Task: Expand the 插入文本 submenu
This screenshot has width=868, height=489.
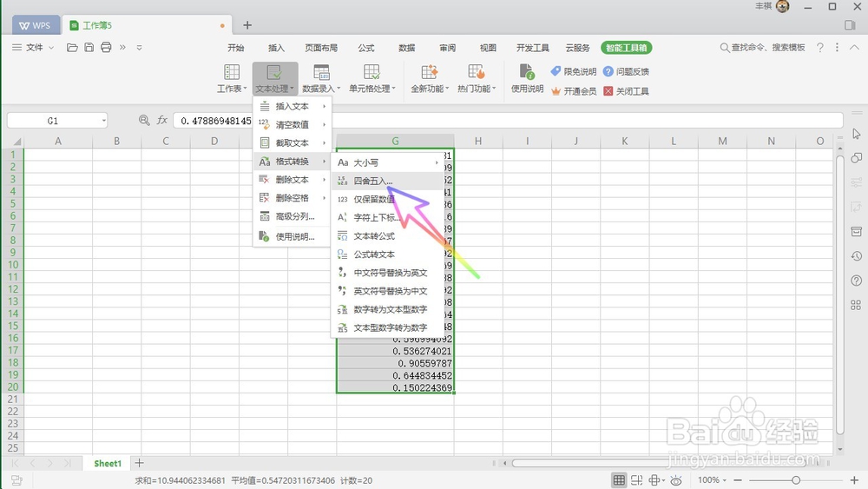Action: pyautogui.click(x=292, y=106)
